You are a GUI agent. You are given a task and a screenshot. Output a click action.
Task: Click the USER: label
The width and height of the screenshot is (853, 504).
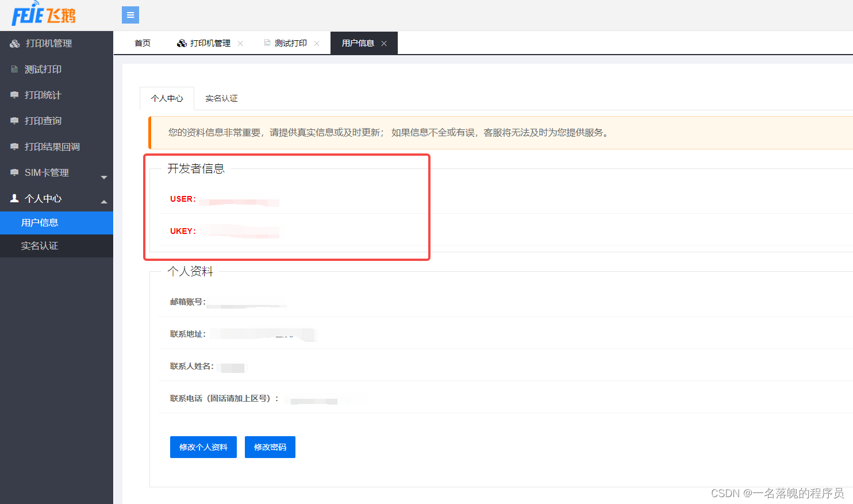[183, 199]
